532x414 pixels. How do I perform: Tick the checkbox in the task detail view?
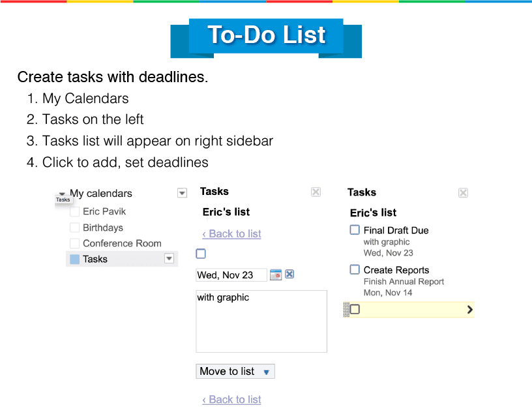201,254
